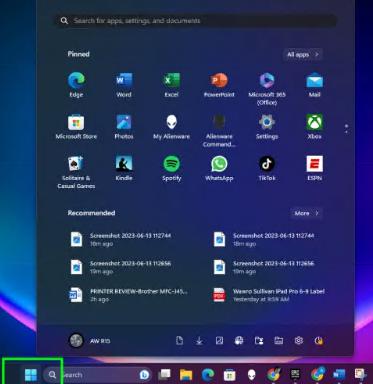This screenshot has height=384, width=373.
Task: Click the Windows Start button on taskbar
Action: [x=31, y=375]
